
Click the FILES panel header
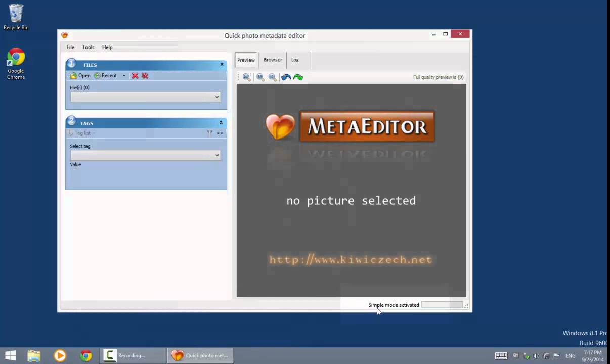pos(146,65)
